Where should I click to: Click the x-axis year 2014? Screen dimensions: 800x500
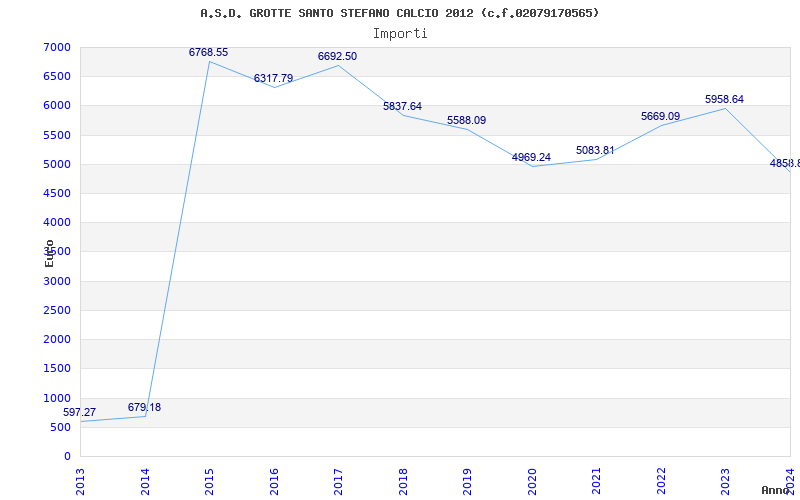(x=145, y=482)
